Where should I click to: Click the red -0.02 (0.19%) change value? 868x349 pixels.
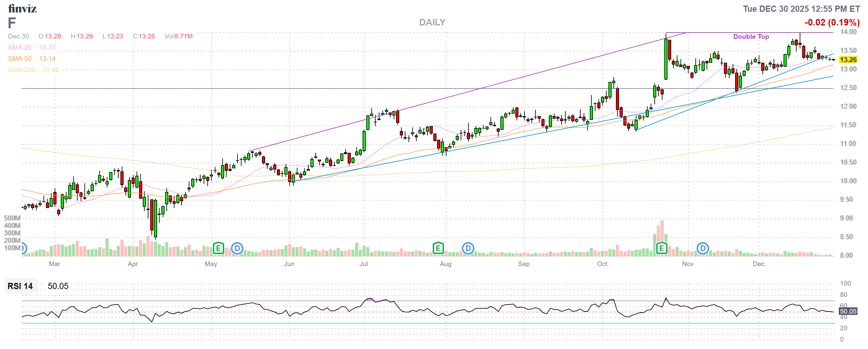pyautogui.click(x=832, y=23)
